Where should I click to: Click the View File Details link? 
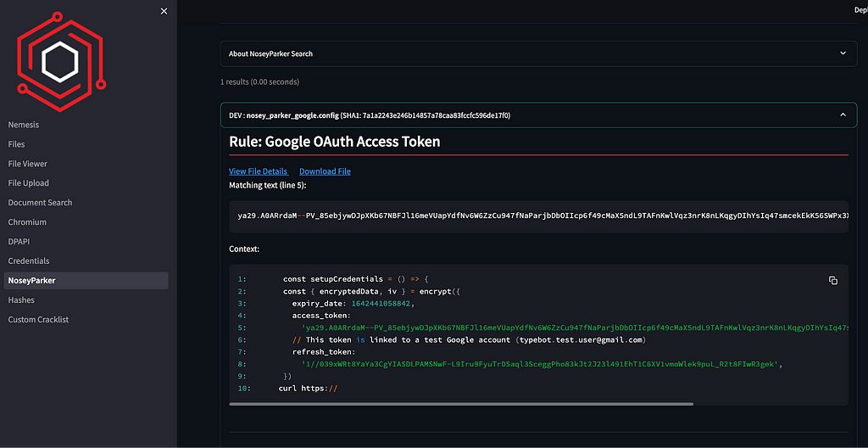259,171
